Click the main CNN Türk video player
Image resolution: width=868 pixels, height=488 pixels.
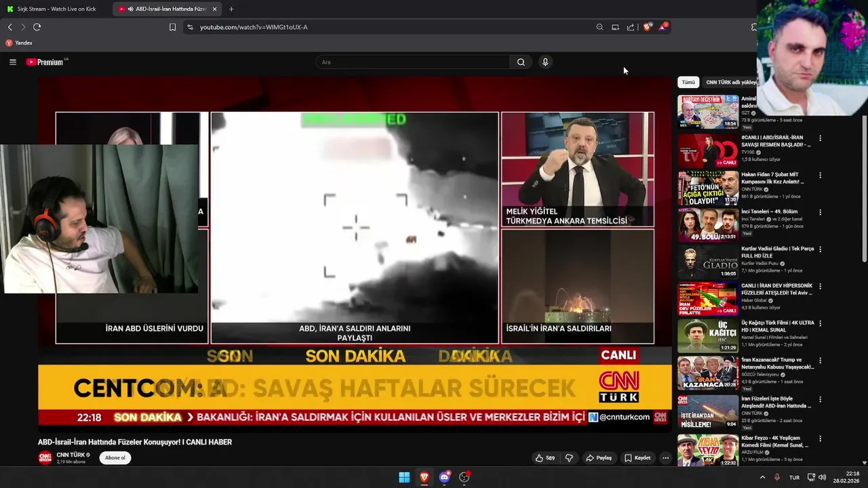click(355, 254)
